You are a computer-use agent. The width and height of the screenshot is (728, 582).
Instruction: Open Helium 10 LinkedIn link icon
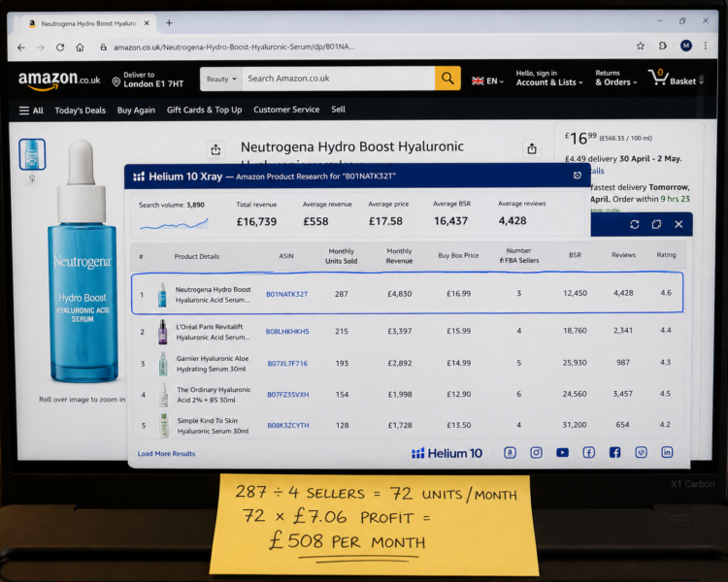[x=667, y=452]
